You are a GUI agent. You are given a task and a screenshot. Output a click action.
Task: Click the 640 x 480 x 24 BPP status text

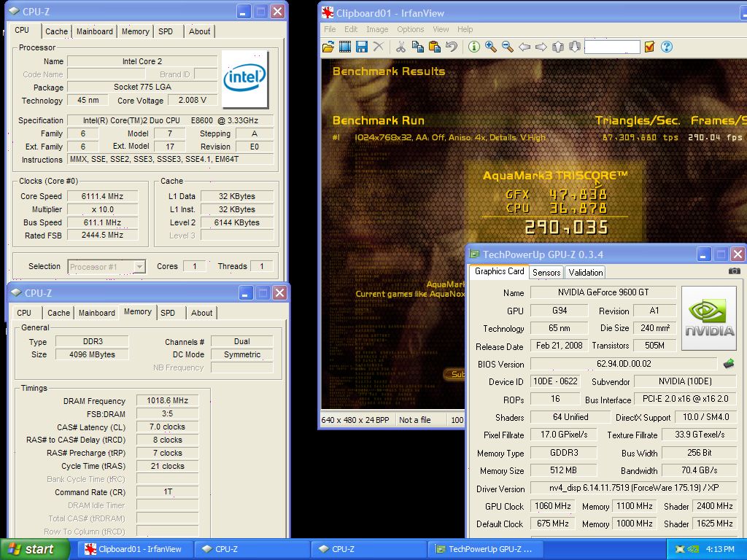point(355,420)
